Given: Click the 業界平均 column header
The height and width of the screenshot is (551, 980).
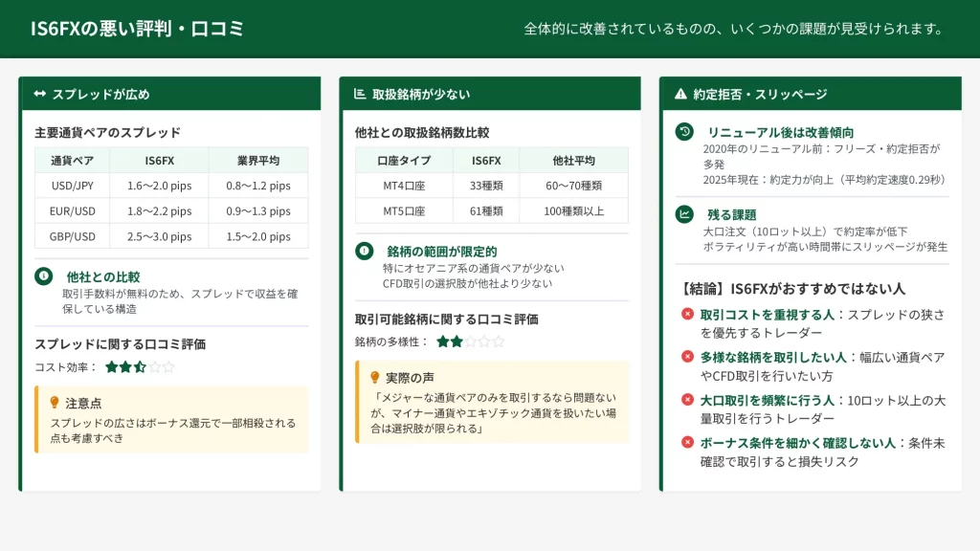Looking at the screenshot, I should coord(257,161).
